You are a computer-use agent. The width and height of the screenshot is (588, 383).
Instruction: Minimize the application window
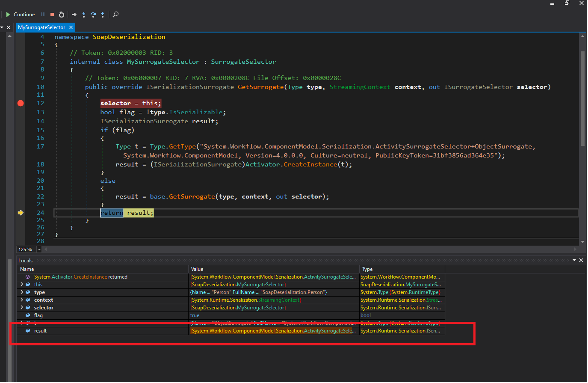[x=552, y=3]
